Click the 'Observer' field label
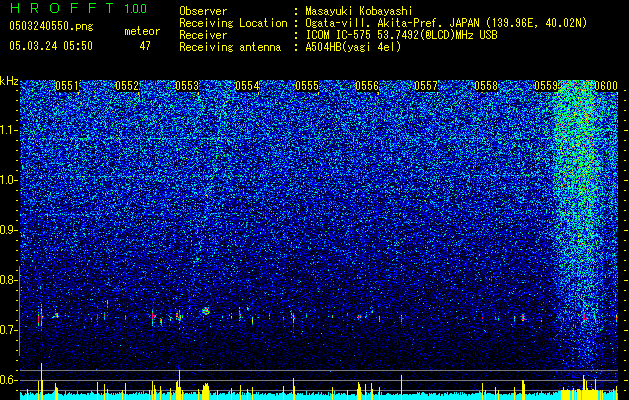This screenshot has height=400, width=629. coord(203,11)
